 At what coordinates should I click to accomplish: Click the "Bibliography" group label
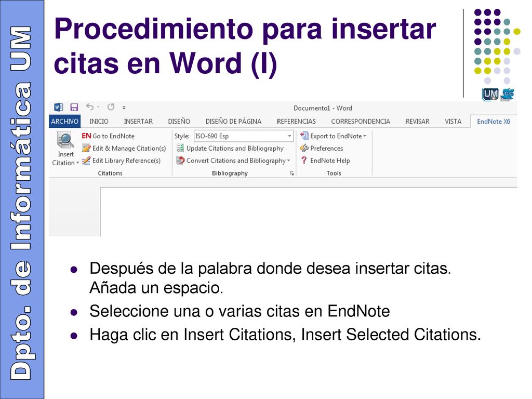coord(230,173)
